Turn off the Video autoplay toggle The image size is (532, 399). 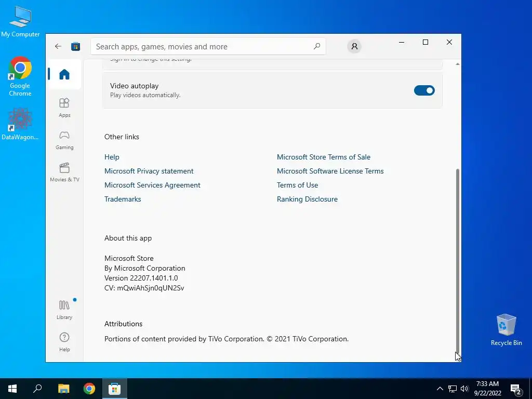point(424,90)
